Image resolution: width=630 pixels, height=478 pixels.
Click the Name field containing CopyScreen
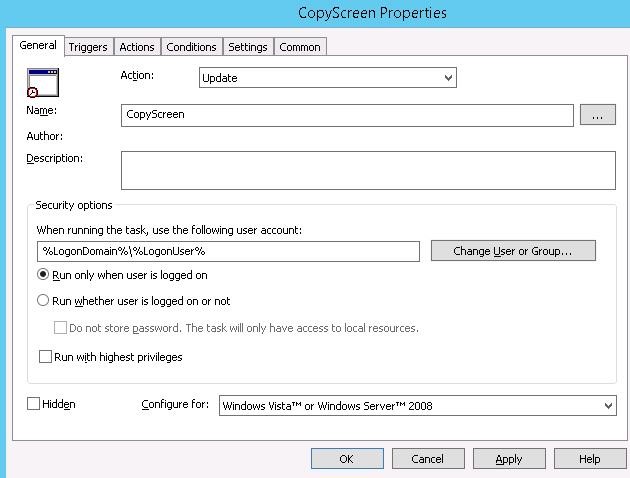tap(346, 115)
